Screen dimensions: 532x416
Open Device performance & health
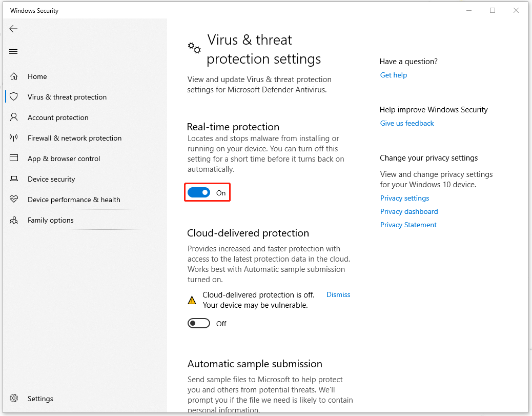[x=73, y=200]
